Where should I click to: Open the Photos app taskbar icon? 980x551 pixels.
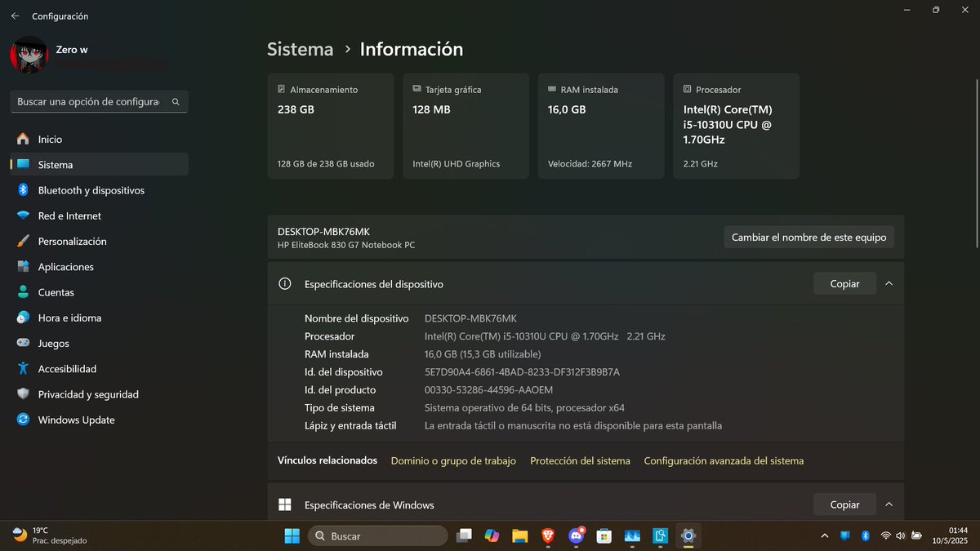click(x=632, y=536)
